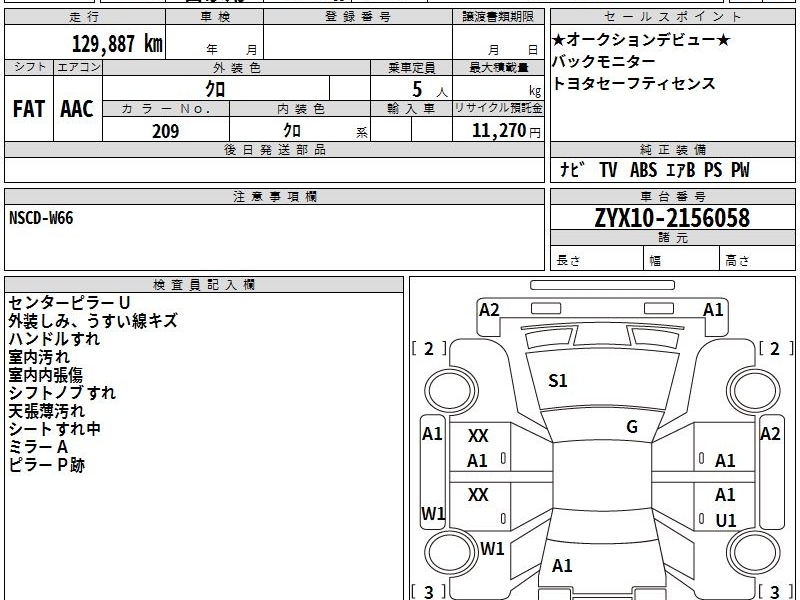Screen dimensions: 800x600
Task: Select the 室内内張傷 note
Action: (x=45, y=375)
